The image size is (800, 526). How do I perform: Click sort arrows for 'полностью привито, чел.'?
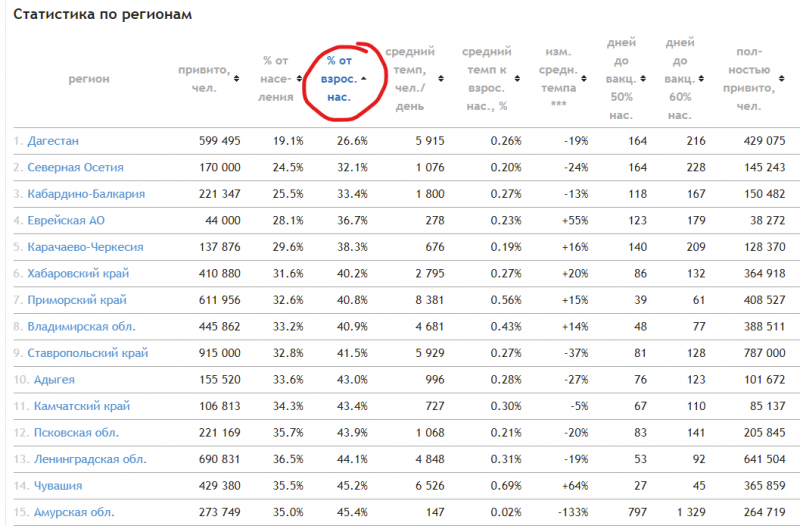pos(782,79)
